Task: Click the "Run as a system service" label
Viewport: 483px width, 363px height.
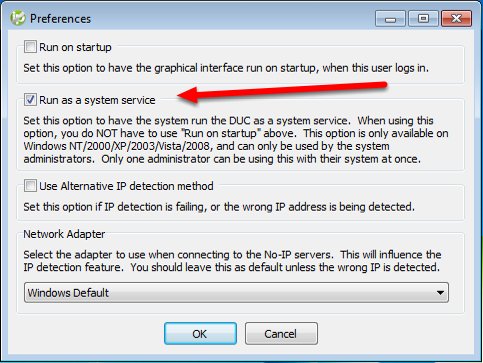Action: click(97, 100)
